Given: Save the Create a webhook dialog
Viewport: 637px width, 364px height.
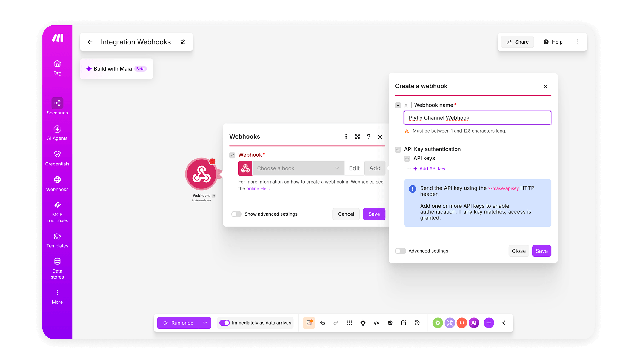Looking at the screenshot, I should [x=542, y=251].
